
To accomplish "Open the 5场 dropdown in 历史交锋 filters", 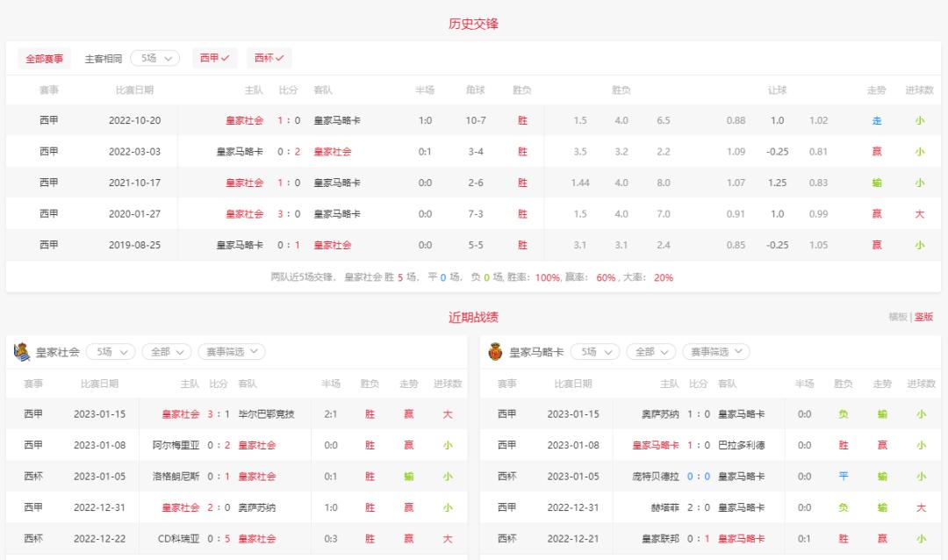I will (154, 58).
